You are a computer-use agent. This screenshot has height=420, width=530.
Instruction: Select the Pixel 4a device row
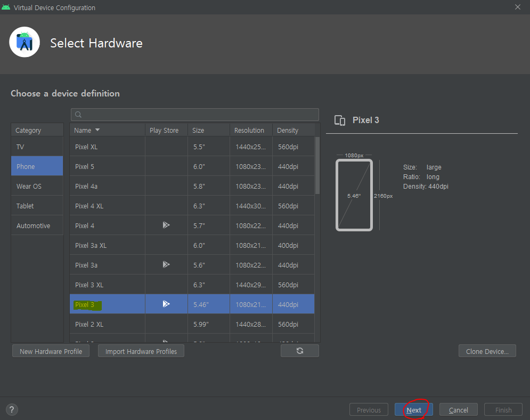click(192, 186)
